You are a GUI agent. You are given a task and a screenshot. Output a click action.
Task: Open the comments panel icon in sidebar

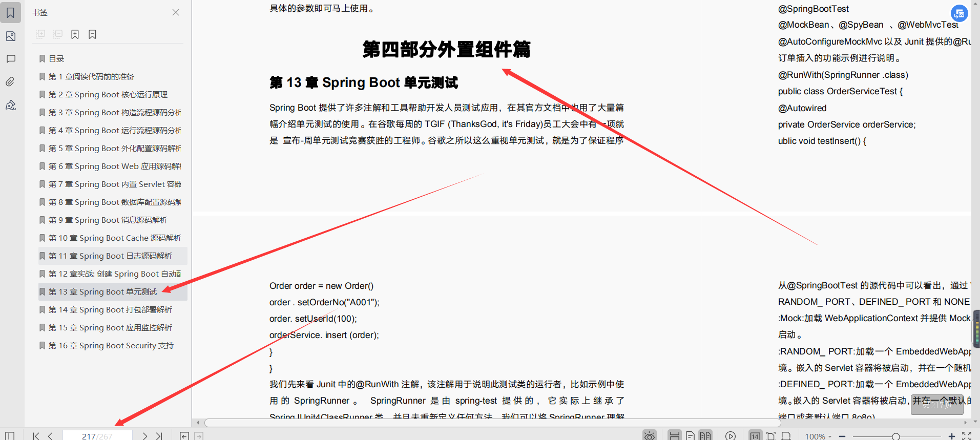(x=10, y=59)
